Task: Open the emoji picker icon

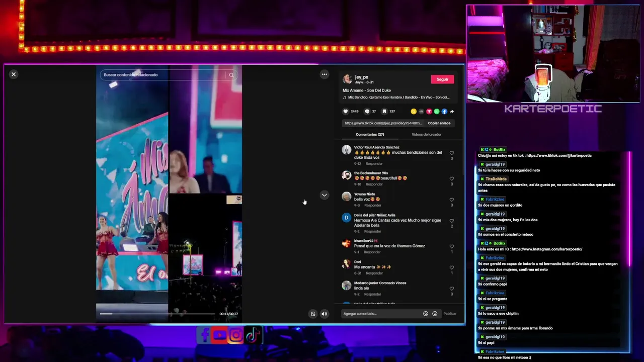Action: coord(435,314)
